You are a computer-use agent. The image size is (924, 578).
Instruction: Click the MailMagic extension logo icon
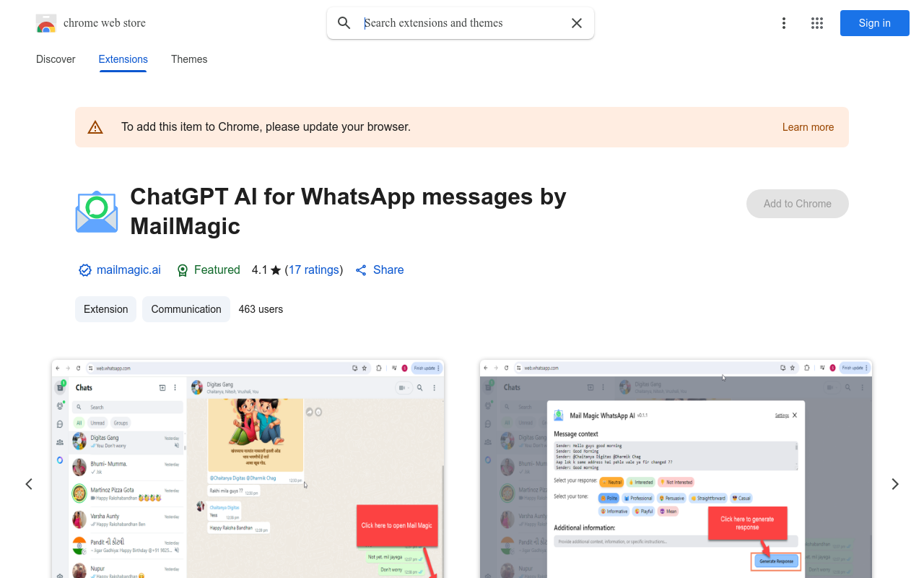click(x=97, y=212)
